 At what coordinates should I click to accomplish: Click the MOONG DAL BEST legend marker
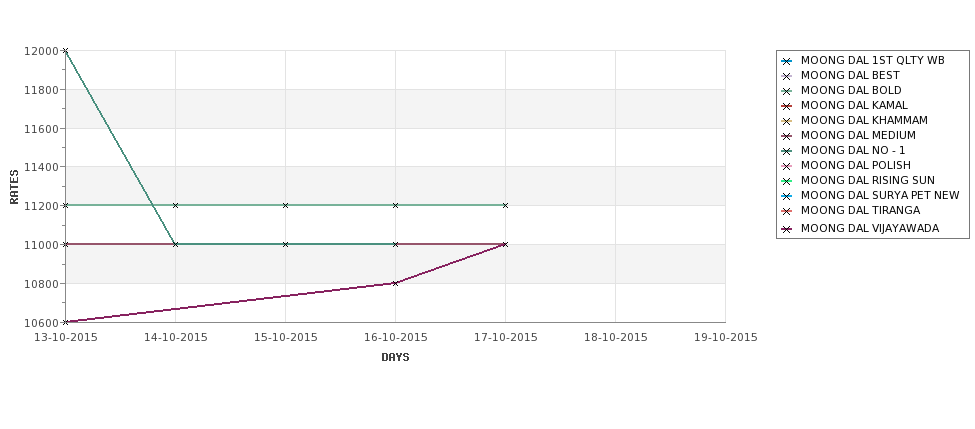point(787,76)
